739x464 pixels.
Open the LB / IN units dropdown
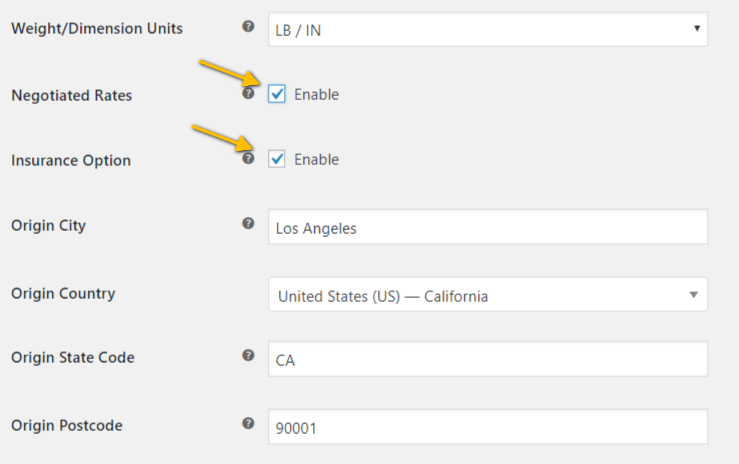click(488, 29)
